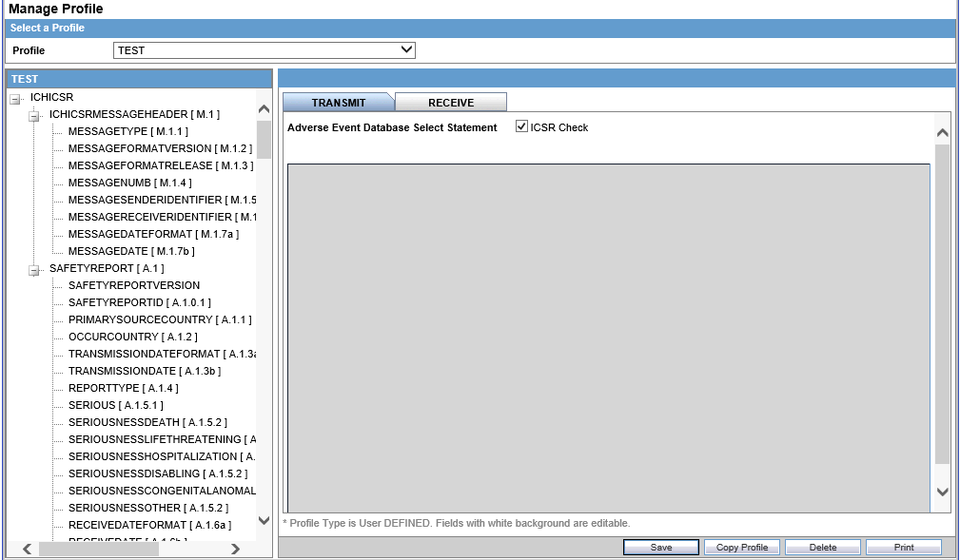Print the profile configuration
Image resolution: width=960 pixels, height=560 pixels.
coord(902,547)
